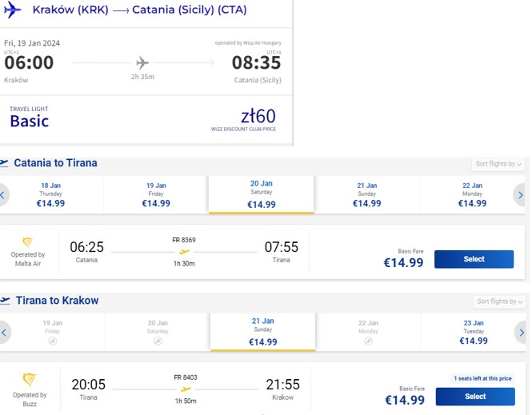Click the Buzz operator harp logo
This screenshot has width=532, height=415.
(x=29, y=380)
